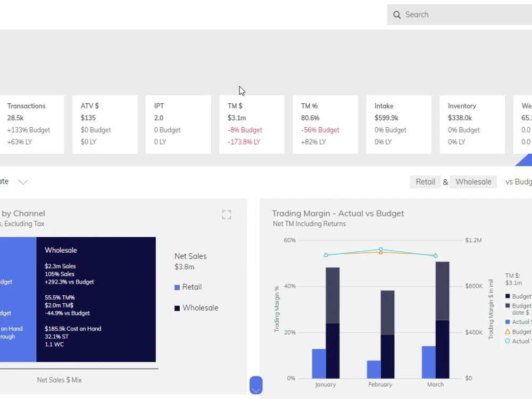The height and width of the screenshot is (399, 532).
Task: Open the Intake KPI card
Action: 398,124
